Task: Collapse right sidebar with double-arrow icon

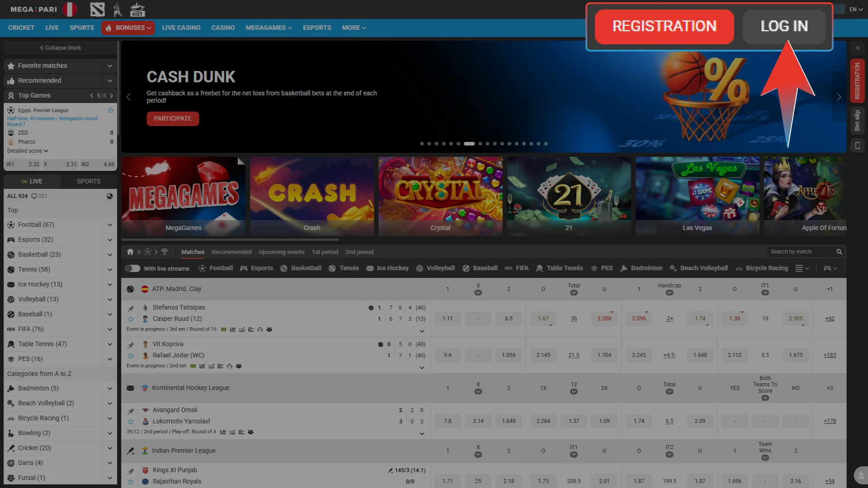Action: [x=857, y=48]
